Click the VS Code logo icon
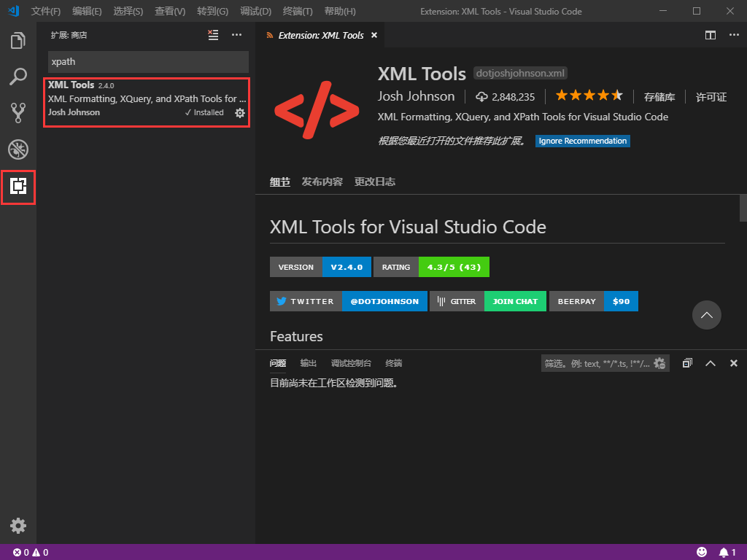The width and height of the screenshot is (747, 560). click(x=13, y=11)
